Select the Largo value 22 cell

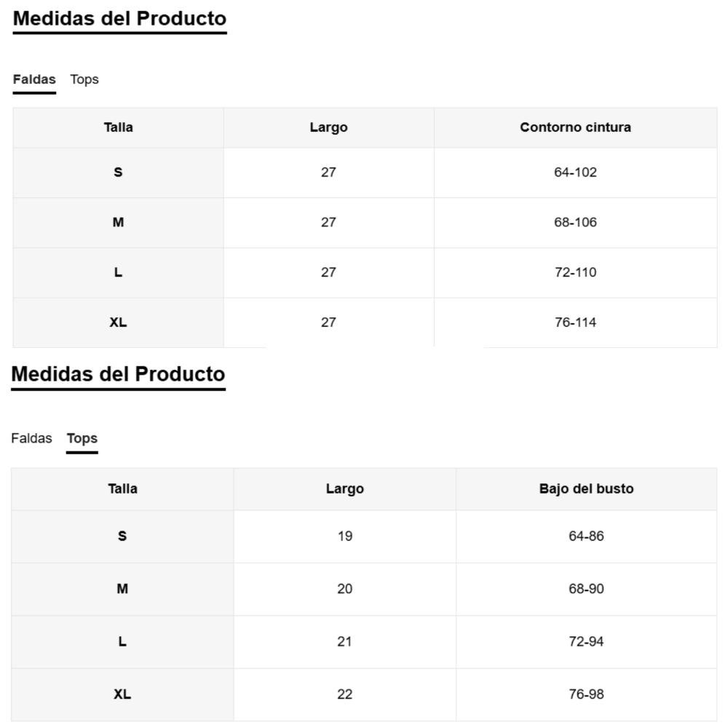pos(344,695)
